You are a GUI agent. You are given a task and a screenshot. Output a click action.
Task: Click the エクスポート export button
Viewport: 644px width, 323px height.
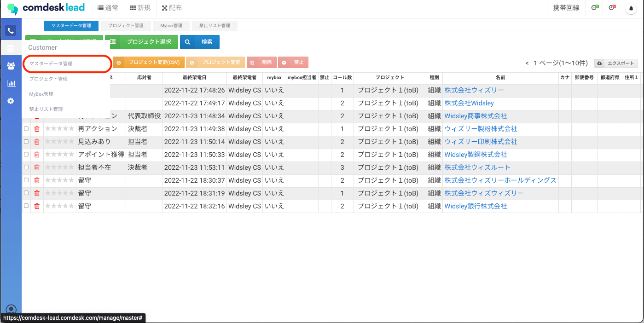616,63
